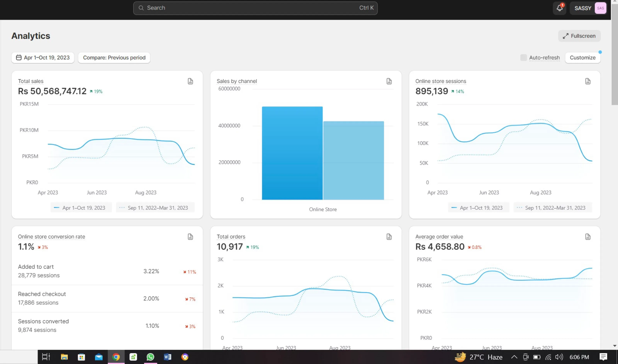The width and height of the screenshot is (618, 364).
Task: Toggle Apr 1–Oct 19, 2023 legend in Online store sessions
Action: (479, 208)
